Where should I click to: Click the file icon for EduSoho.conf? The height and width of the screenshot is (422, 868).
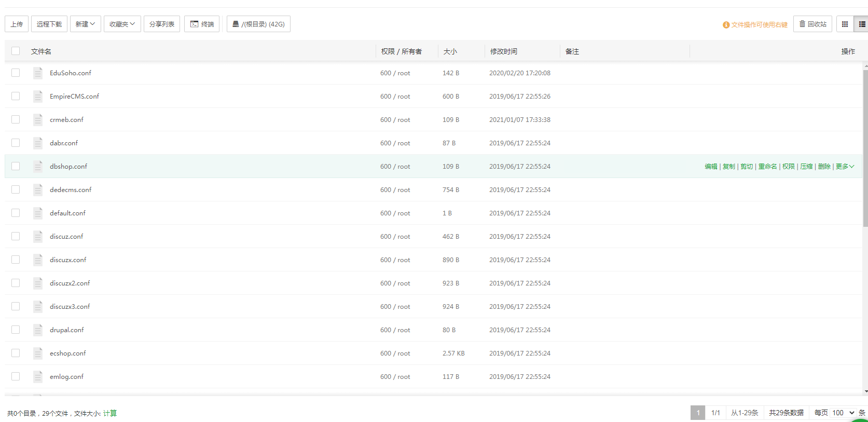(38, 73)
